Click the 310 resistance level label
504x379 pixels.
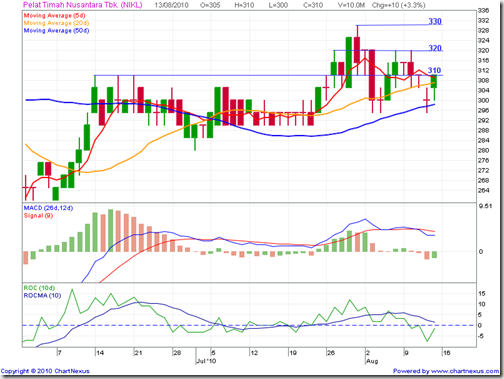pos(434,70)
